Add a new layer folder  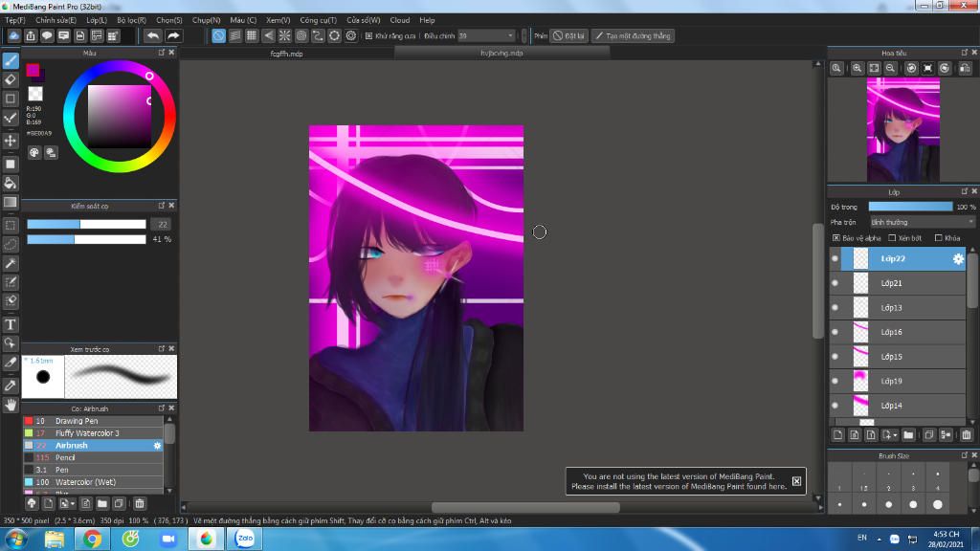point(908,435)
